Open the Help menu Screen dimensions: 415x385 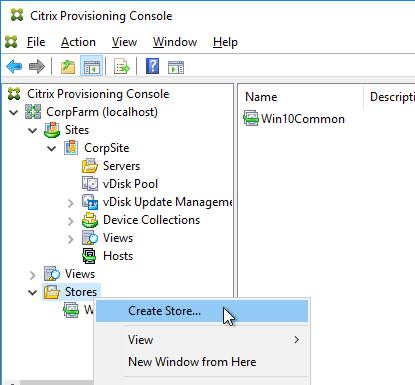pyautogui.click(x=225, y=42)
